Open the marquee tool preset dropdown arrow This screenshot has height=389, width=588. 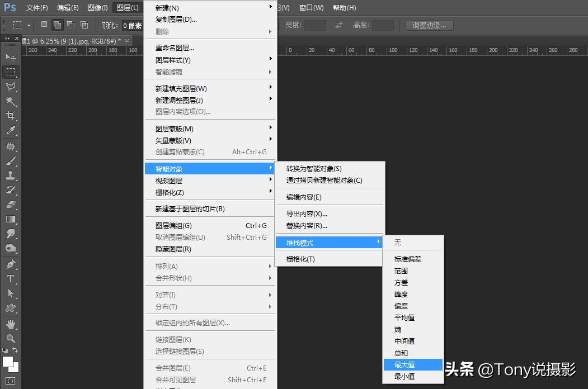pyautogui.click(x=29, y=25)
